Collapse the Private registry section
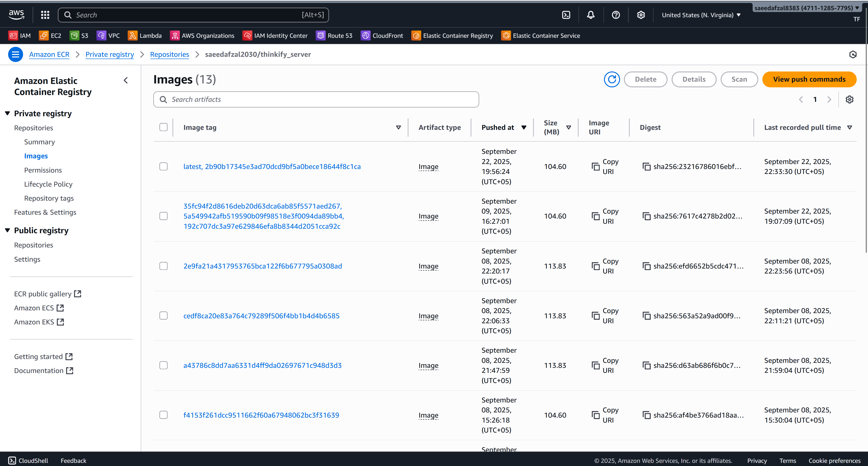 coord(7,114)
